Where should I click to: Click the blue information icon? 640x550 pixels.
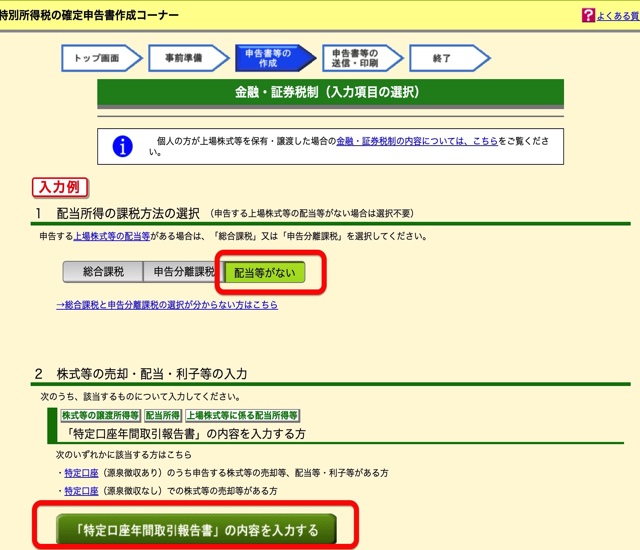[123, 146]
